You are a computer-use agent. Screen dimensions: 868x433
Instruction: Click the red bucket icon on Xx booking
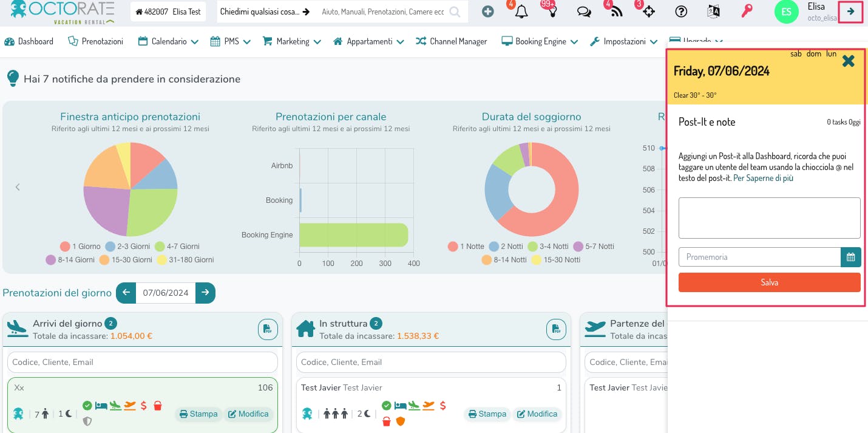[x=158, y=406]
